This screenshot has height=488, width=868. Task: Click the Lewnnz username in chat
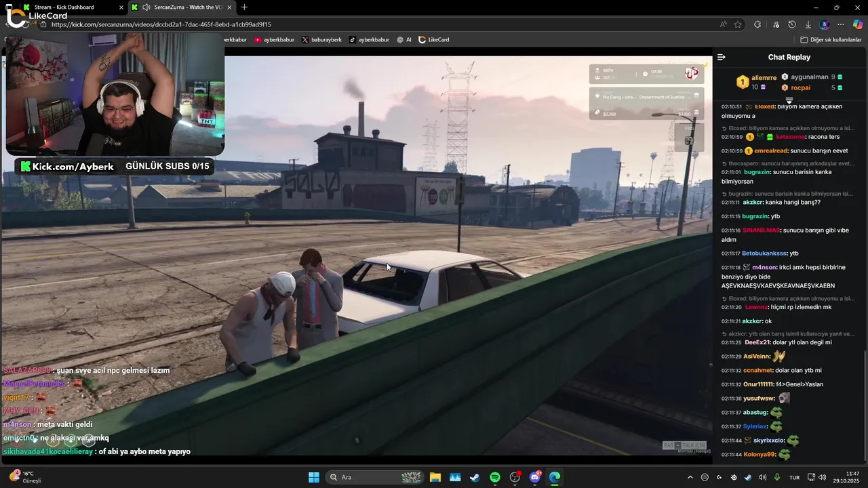(756, 308)
